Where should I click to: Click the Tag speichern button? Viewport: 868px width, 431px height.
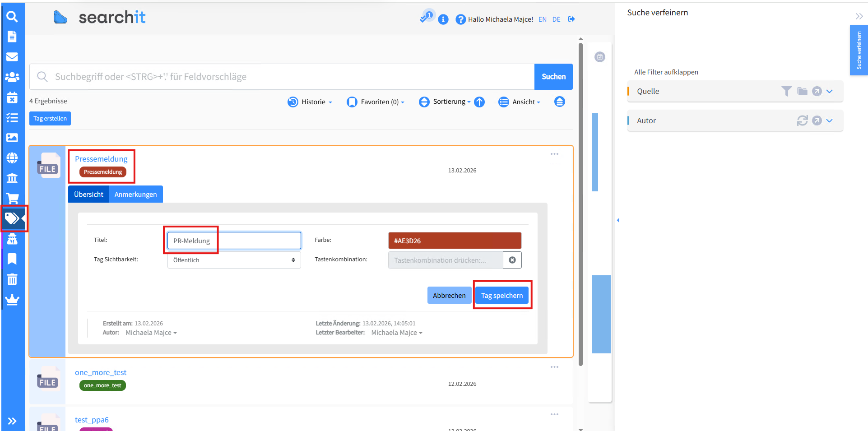[x=502, y=295]
